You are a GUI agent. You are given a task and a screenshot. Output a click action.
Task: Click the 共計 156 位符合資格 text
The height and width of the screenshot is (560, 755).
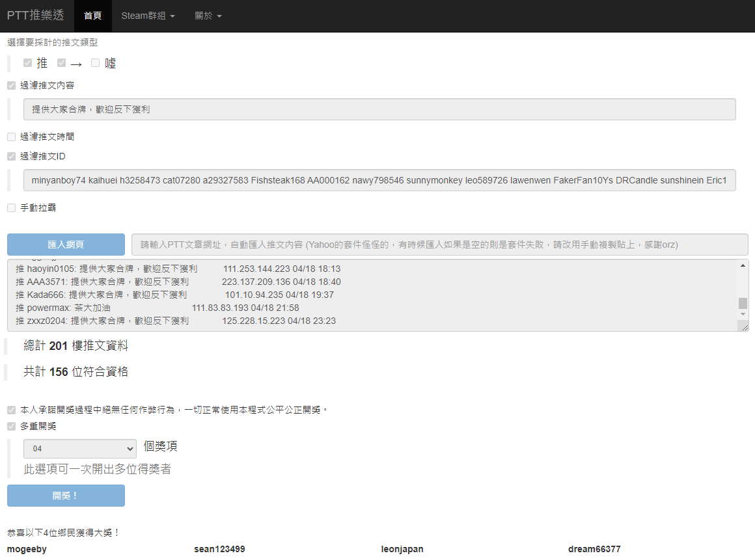[76, 371]
